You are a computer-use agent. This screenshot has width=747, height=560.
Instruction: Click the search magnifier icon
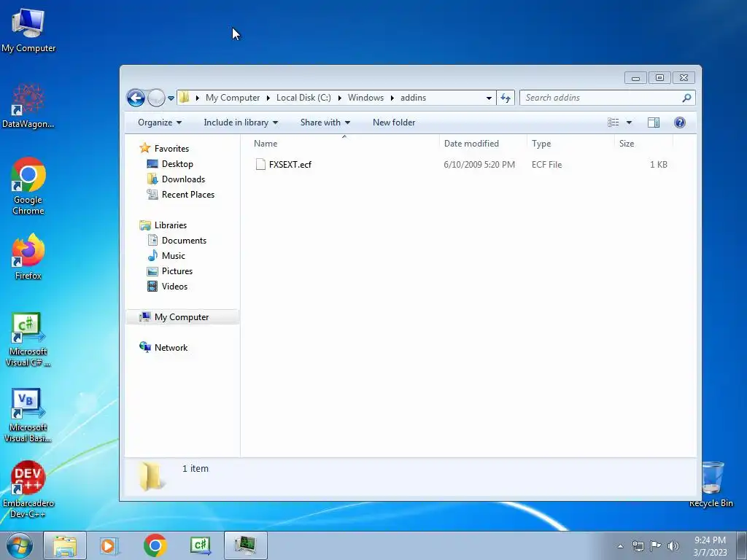[686, 98]
